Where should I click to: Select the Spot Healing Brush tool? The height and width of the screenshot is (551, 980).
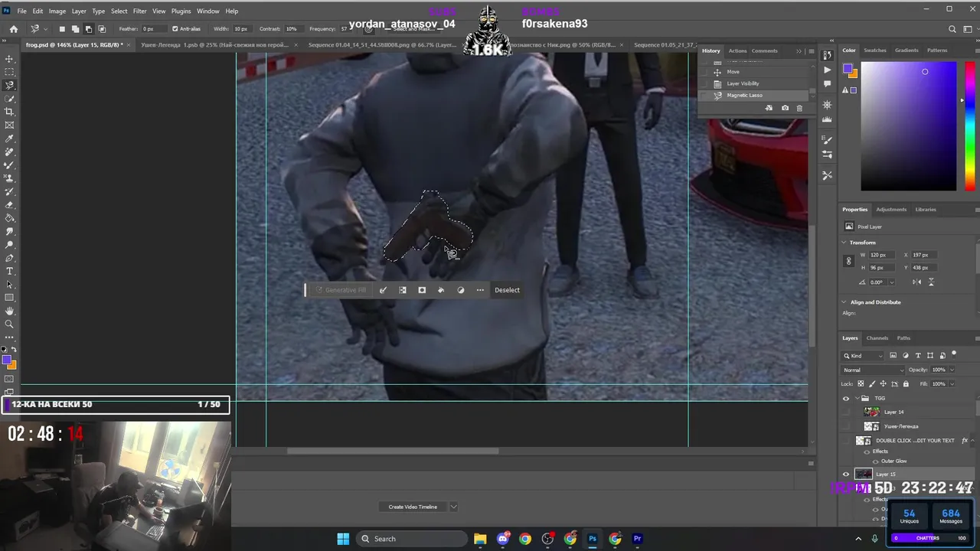[x=9, y=152]
